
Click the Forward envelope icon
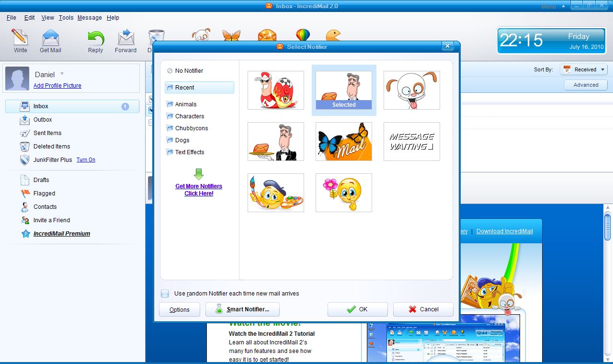[x=125, y=37]
